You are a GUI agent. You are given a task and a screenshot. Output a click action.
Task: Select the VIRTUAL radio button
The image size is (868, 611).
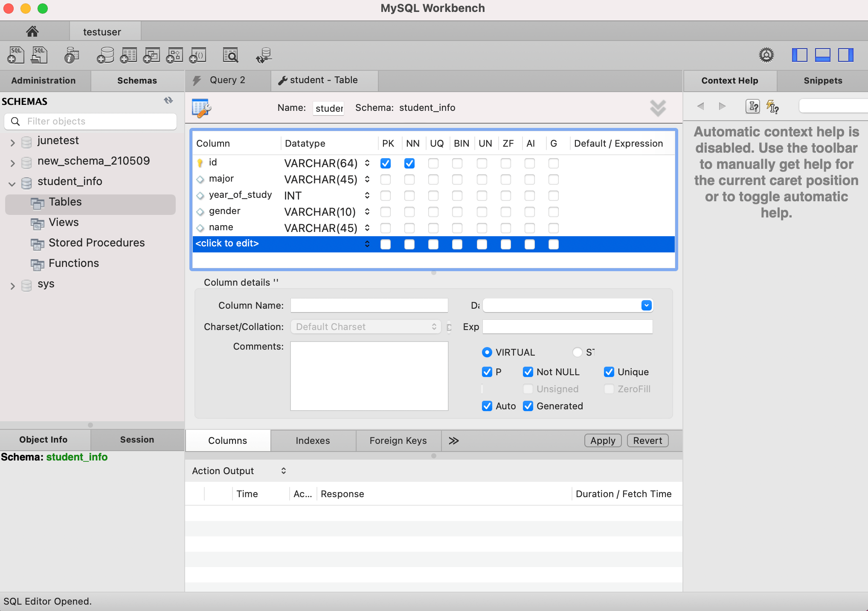click(487, 352)
